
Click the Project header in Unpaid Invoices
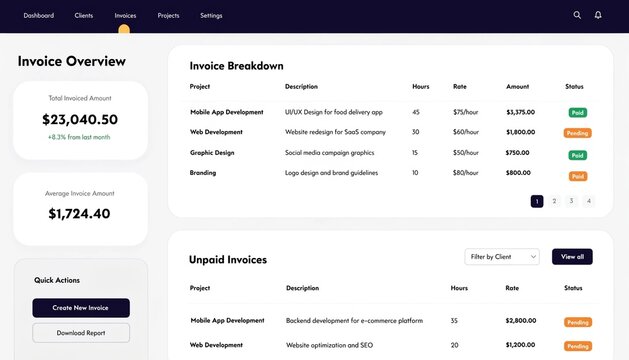tap(200, 288)
